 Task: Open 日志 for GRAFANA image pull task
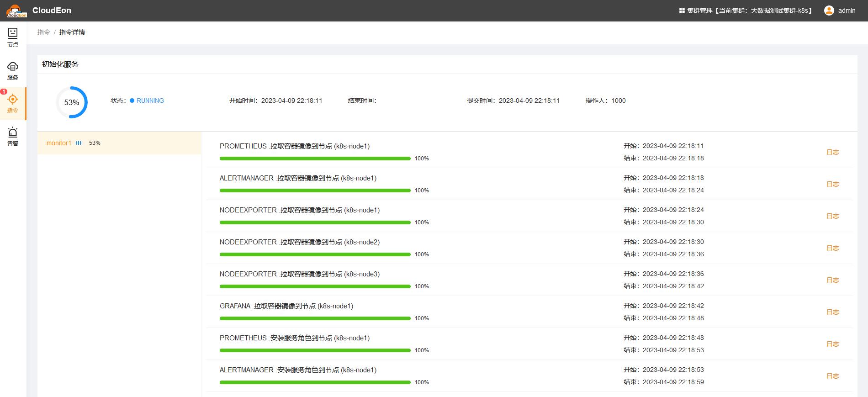(833, 312)
